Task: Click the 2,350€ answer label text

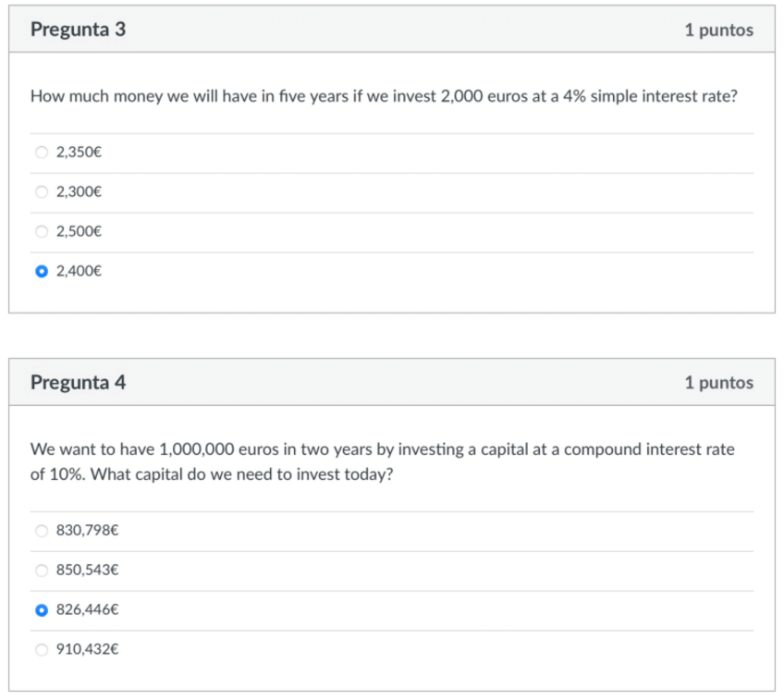Action: 79,153
